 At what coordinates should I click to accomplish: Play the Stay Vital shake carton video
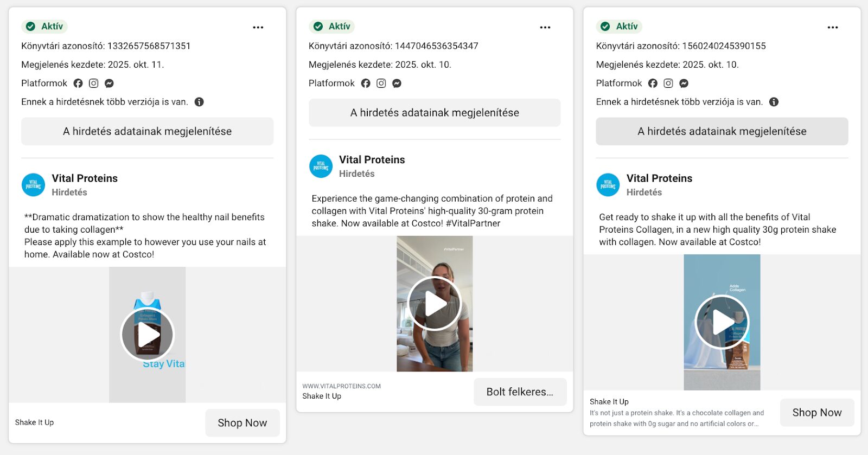tap(148, 335)
